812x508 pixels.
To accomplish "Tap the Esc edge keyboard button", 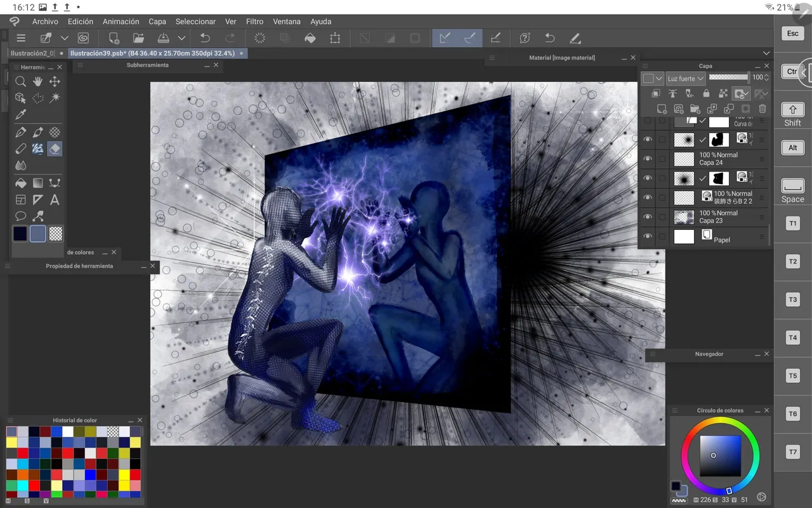I will 793,34.
